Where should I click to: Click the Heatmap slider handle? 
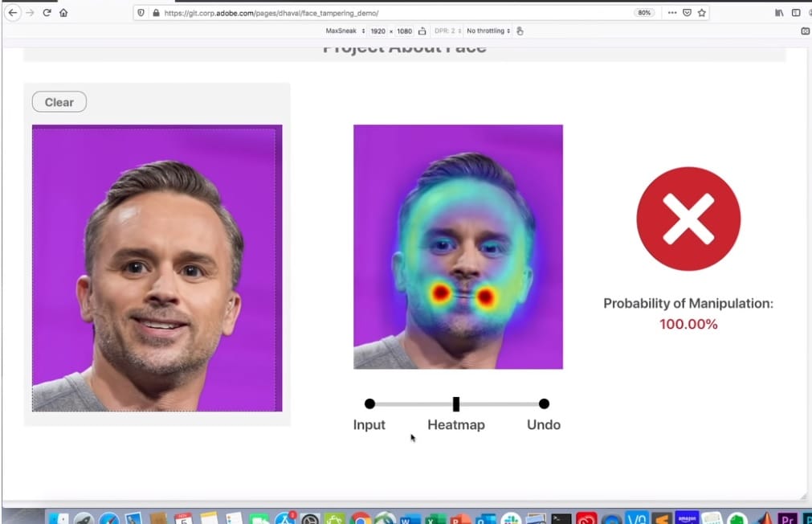[456, 403]
